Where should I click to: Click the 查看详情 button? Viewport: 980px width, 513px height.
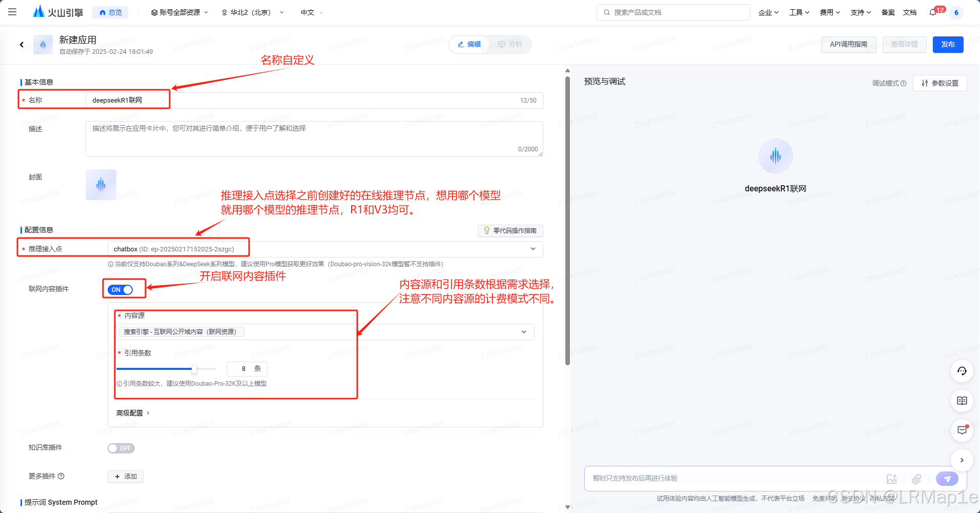(904, 45)
